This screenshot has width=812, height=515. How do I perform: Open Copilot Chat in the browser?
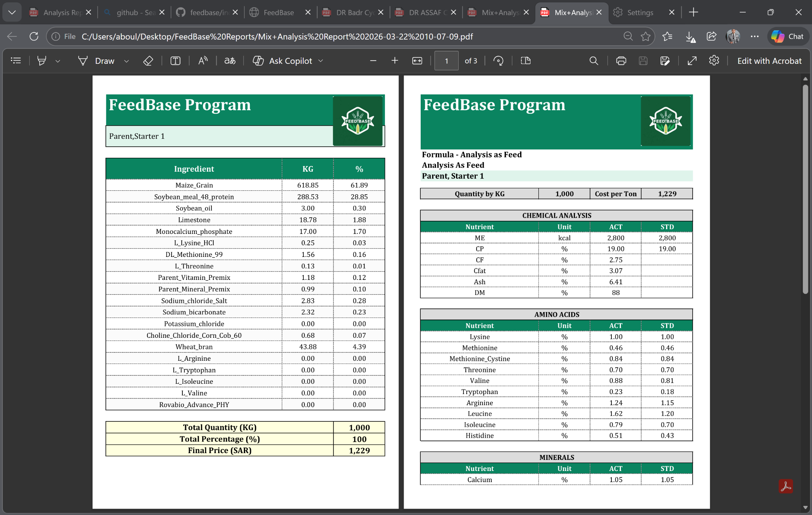(x=787, y=36)
